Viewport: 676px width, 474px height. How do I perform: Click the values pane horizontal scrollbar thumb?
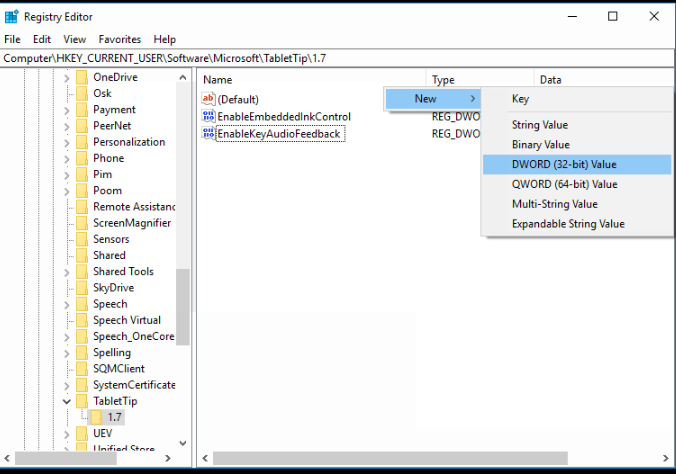pyautogui.click(x=390, y=458)
